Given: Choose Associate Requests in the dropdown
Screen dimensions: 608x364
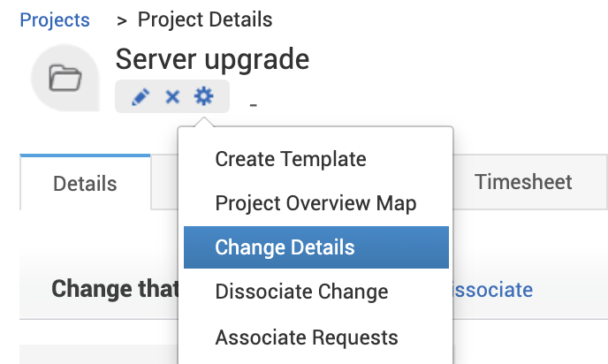Looking at the screenshot, I should click(x=307, y=337).
